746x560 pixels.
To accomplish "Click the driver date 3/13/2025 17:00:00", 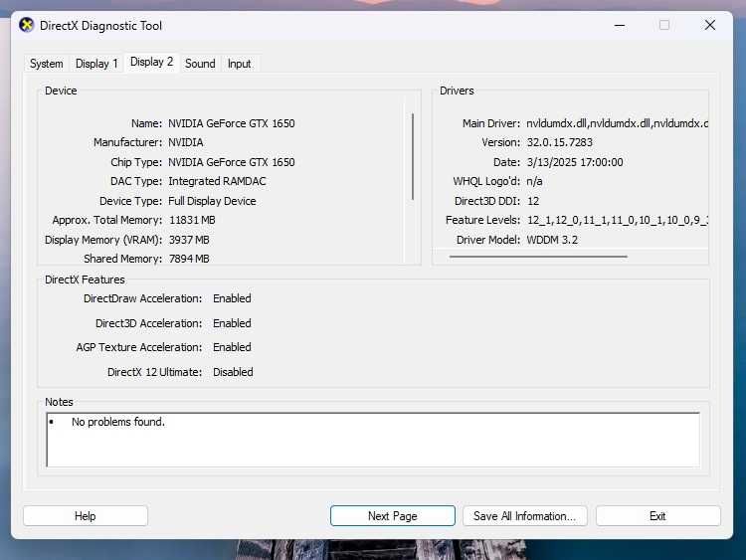I will point(575,162).
